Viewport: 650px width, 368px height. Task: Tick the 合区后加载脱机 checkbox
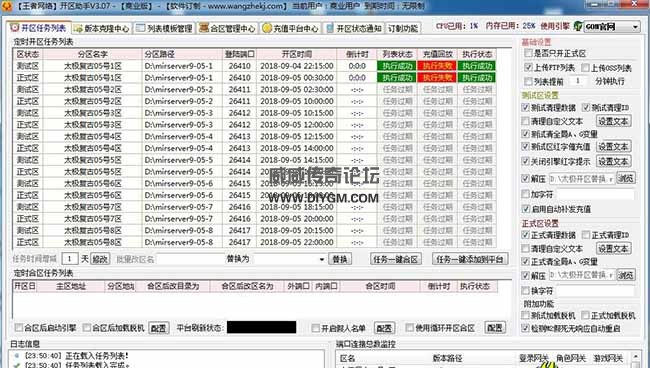(87, 328)
